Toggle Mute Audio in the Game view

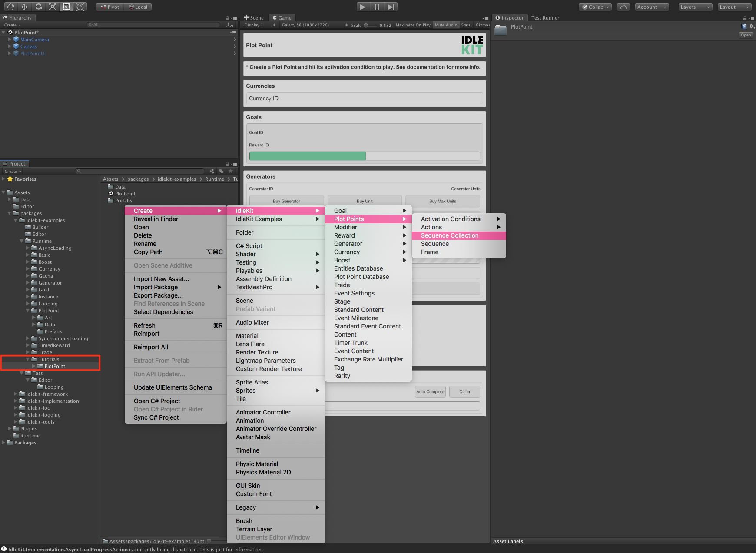(x=446, y=25)
